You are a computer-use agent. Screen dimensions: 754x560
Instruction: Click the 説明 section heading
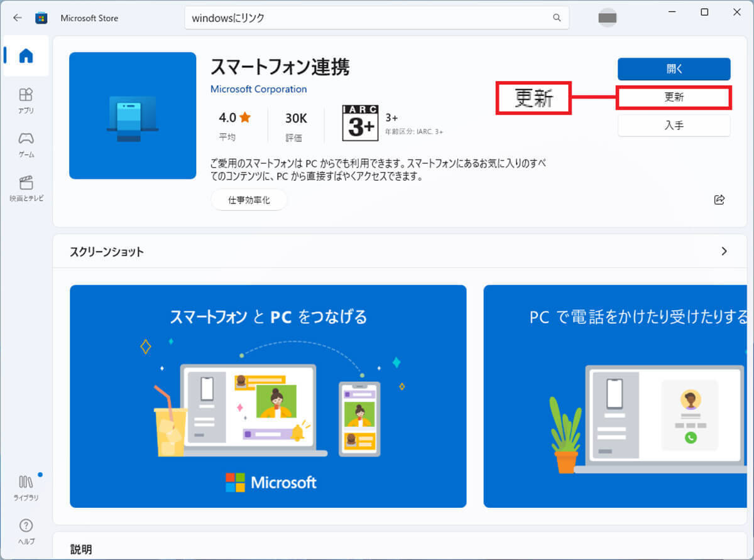pos(81,549)
